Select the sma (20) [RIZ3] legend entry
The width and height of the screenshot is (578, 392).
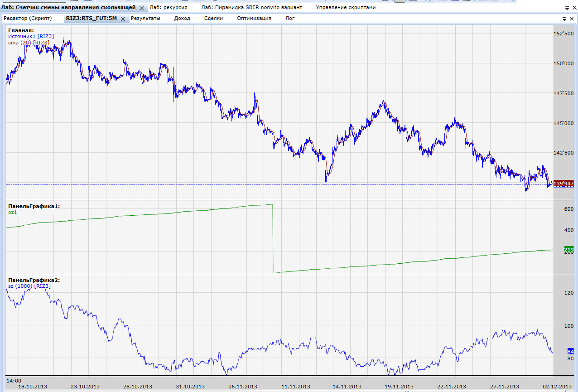(x=29, y=43)
